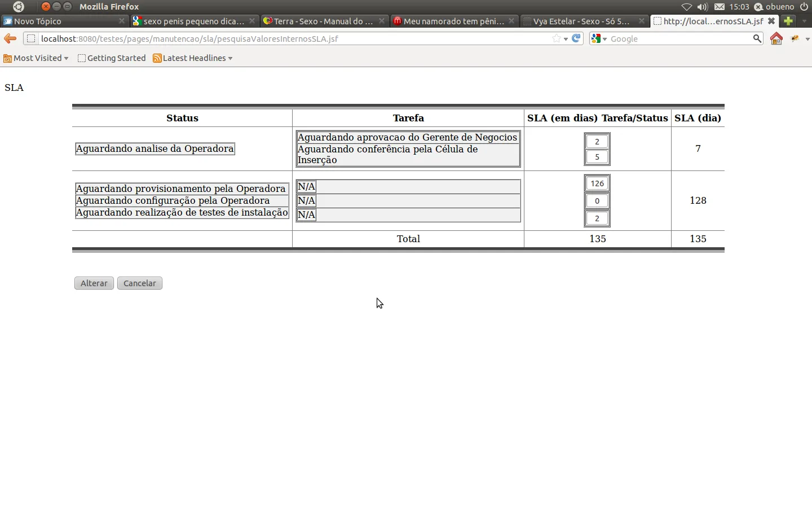Click 'Aguardando aprovacao do Gerente de Negocios'
Screen dimensions: 812x508
pos(407,137)
